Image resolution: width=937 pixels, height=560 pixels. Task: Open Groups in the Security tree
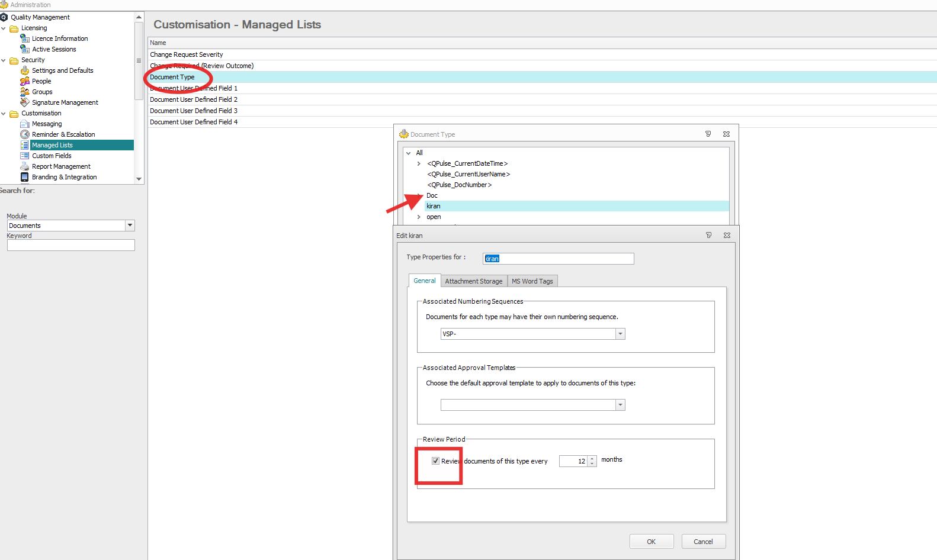click(42, 92)
